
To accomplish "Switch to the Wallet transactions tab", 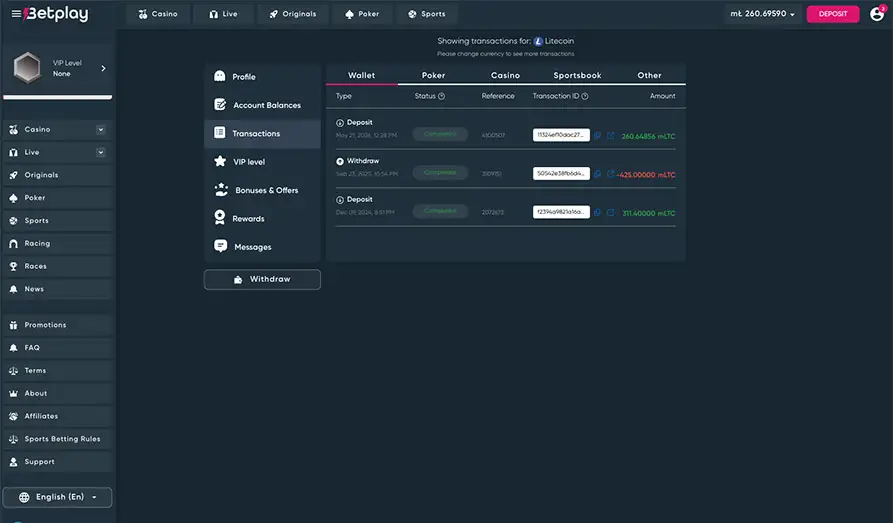I will (x=362, y=75).
